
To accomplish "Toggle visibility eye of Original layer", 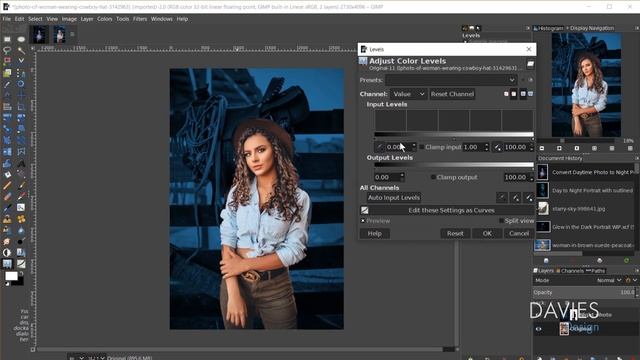I will [x=539, y=329].
